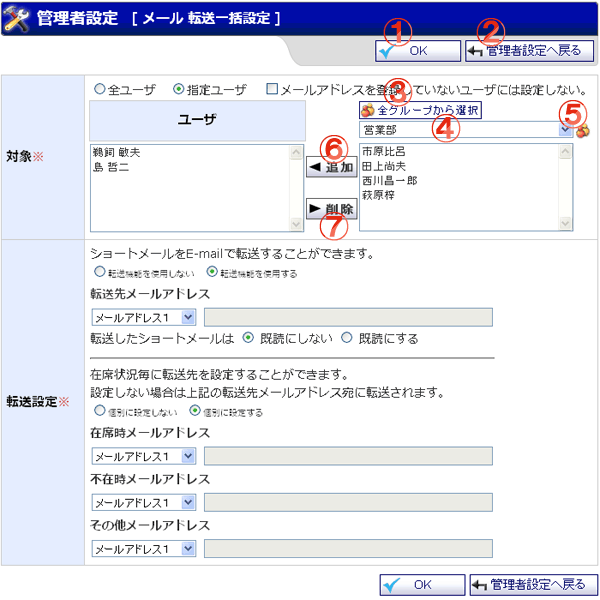Open the 営業部 group dropdown
Viewport: 600px width, 600px height.
[565, 129]
